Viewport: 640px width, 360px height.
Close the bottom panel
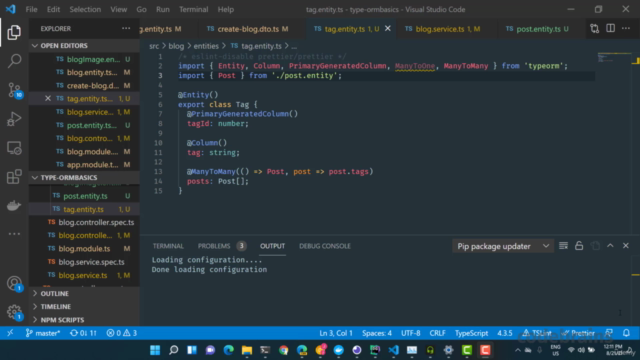[x=626, y=246]
